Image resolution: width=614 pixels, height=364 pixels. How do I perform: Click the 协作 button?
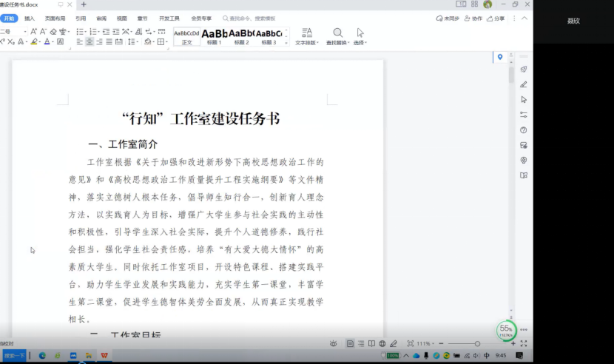point(473,18)
